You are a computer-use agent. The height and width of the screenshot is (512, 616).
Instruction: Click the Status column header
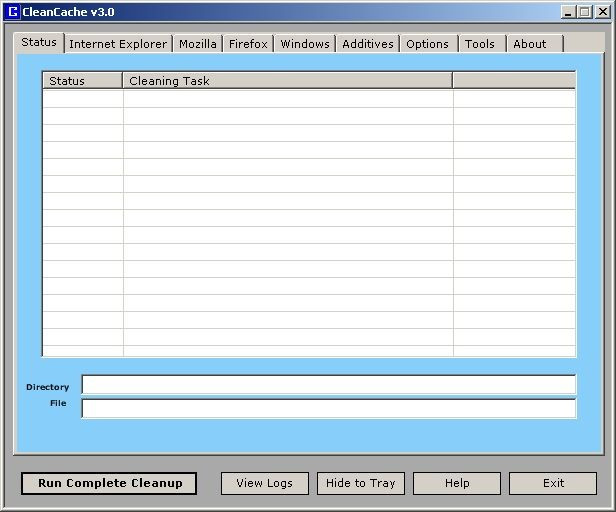[x=82, y=81]
